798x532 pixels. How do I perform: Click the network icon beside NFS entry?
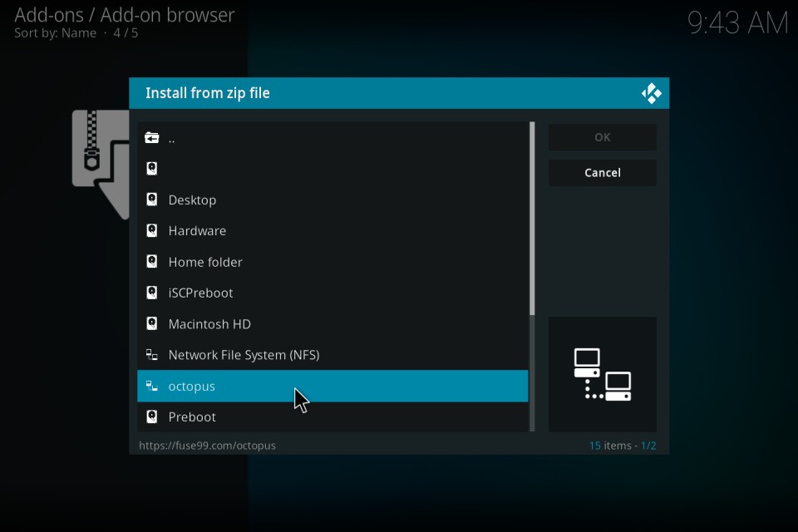coord(151,355)
